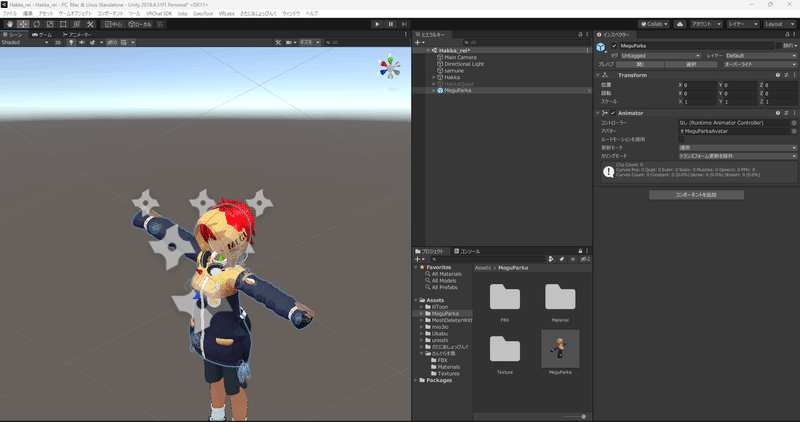Open the prefab Overrides dropdown
Image resolution: width=800 pixels, height=422 pixels.
759,64
